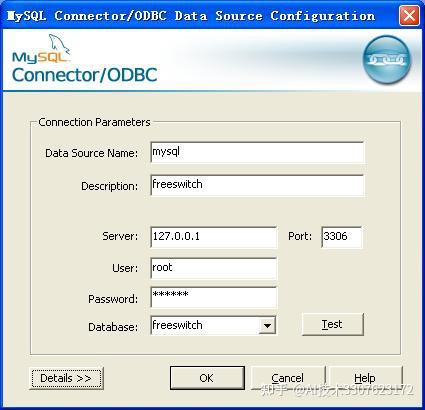Open Help for the connector

tap(365, 378)
